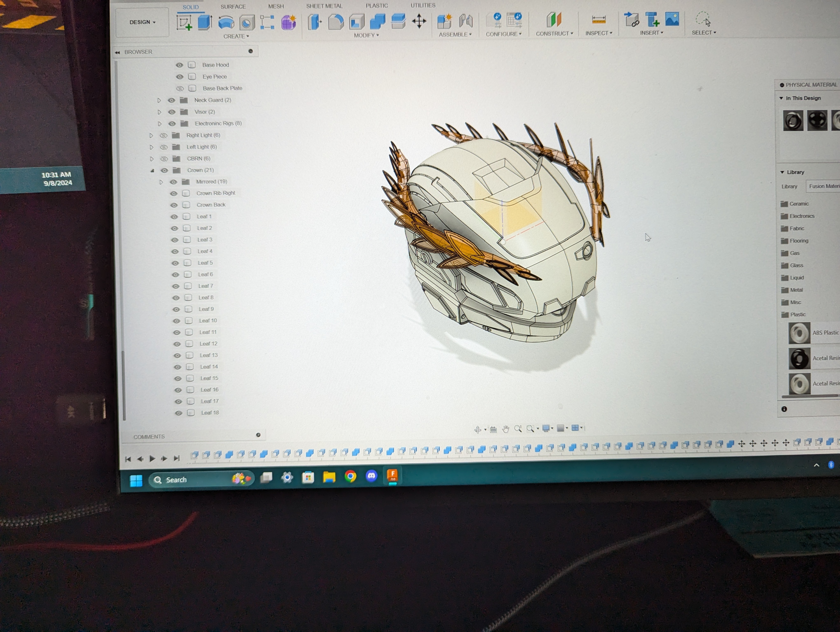This screenshot has height=632, width=840.
Task: Open the Grid and Snaps settings
Action: click(x=560, y=428)
